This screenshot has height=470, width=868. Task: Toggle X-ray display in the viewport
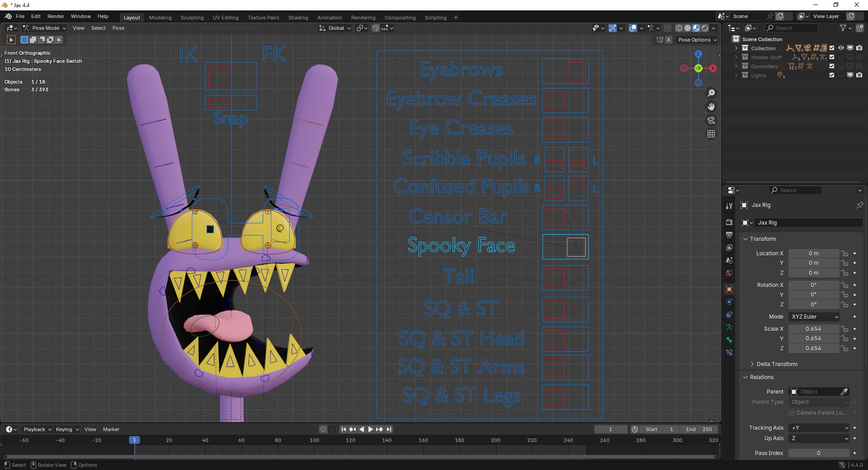[667, 28]
